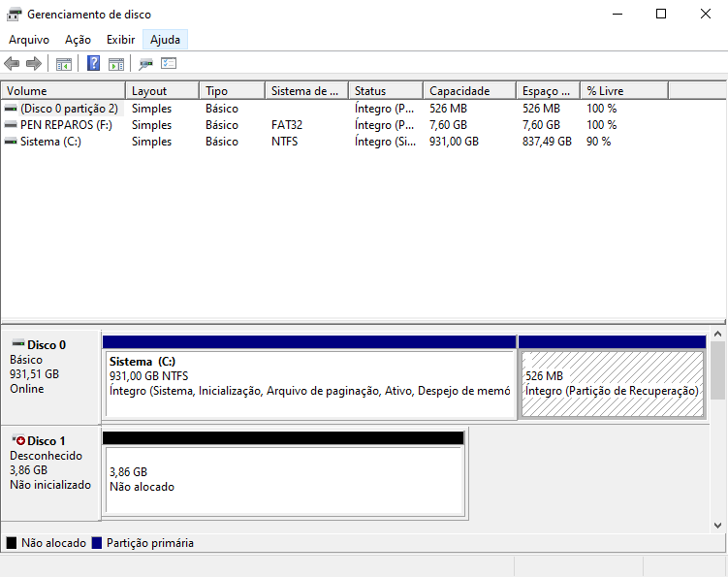Screen dimensions: 728x577
Task: Open the disk settings checklist toolbar icon
Action: pos(169,63)
